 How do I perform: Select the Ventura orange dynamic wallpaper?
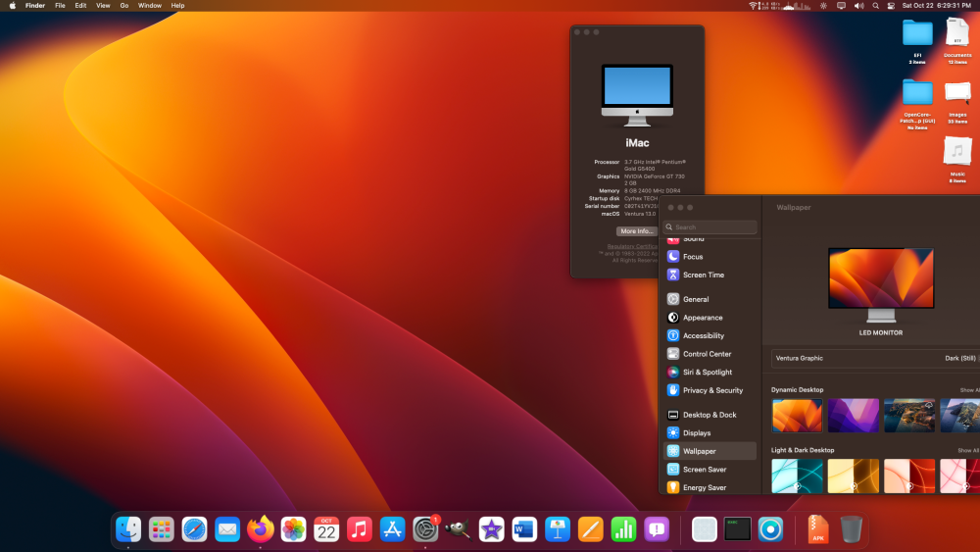(x=797, y=415)
